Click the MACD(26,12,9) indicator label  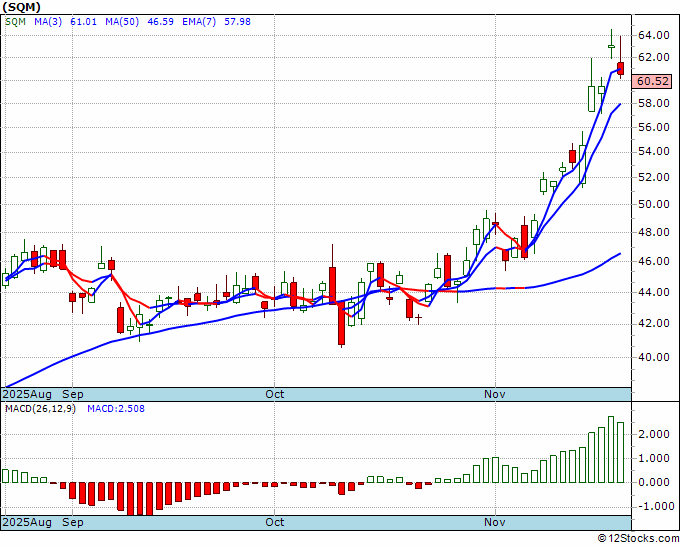tap(40, 409)
